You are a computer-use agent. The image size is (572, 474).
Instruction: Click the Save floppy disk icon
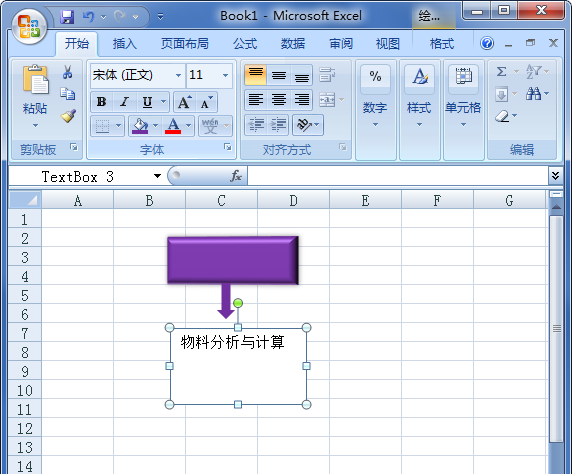click(x=67, y=17)
